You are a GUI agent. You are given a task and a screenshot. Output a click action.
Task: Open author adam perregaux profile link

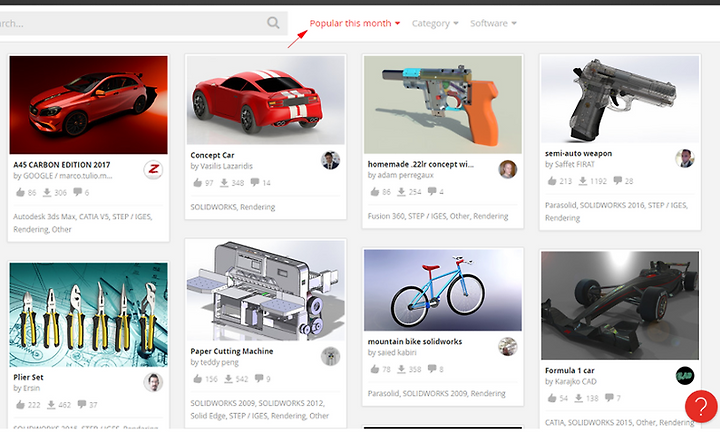click(405, 175)
